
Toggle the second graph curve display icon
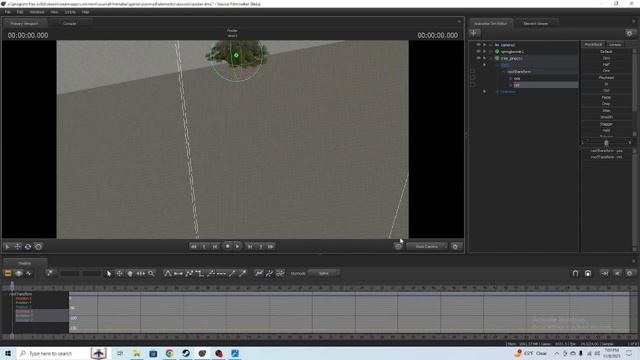pyautogui.click(x=269, y=273)
